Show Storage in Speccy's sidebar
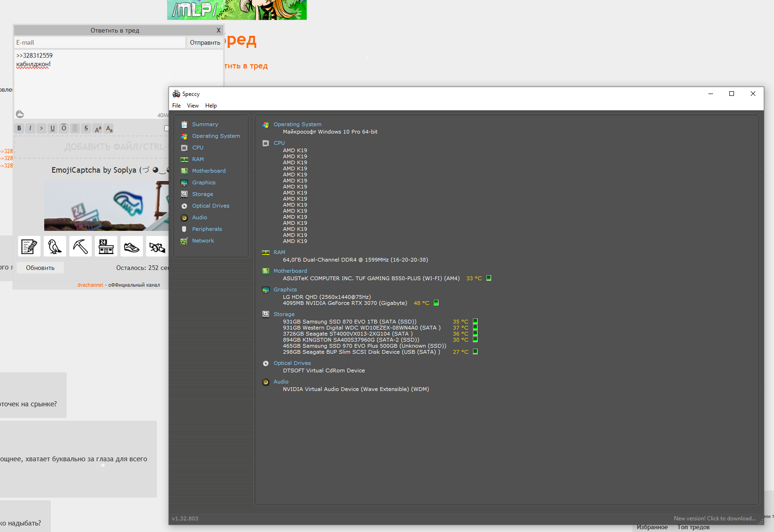 (x=202, y=194)
